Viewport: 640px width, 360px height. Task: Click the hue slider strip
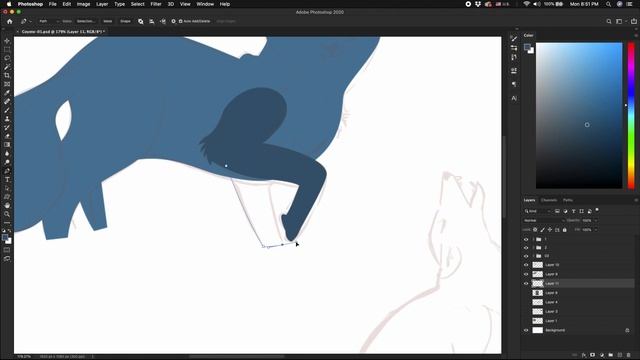[631, 116]
